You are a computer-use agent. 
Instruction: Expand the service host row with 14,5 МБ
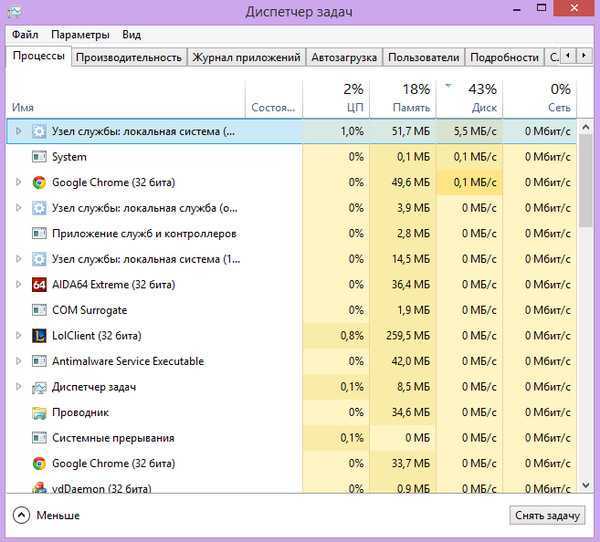[18, 259]
